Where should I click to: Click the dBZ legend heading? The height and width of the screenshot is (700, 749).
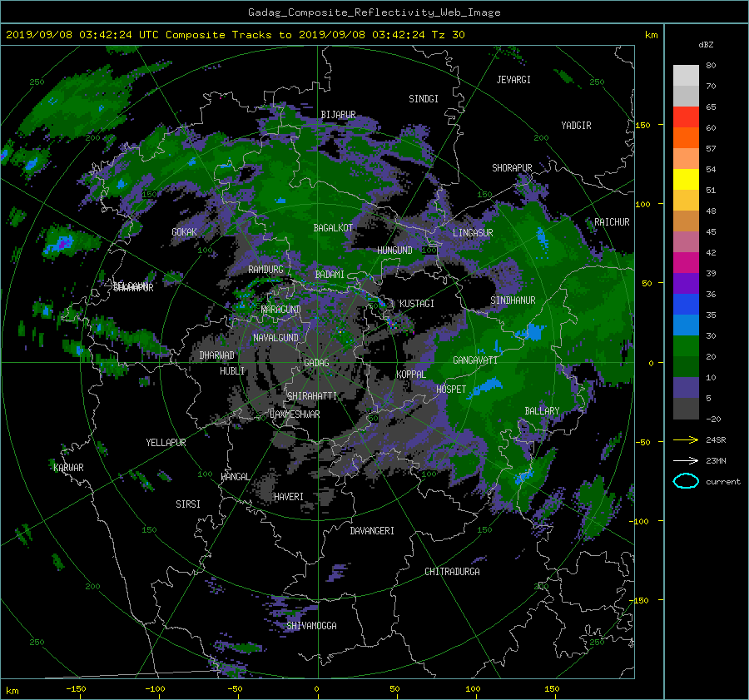(706, 45)
